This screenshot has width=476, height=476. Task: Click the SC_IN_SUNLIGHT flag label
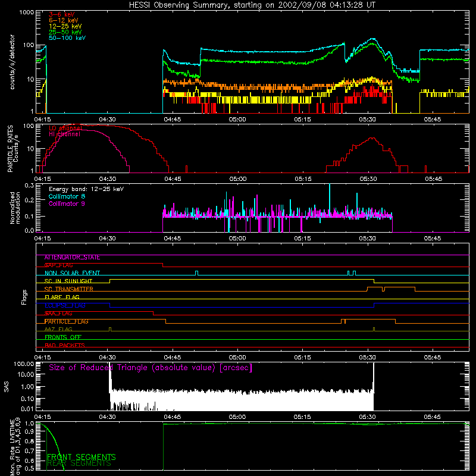(x=68, y=281)
